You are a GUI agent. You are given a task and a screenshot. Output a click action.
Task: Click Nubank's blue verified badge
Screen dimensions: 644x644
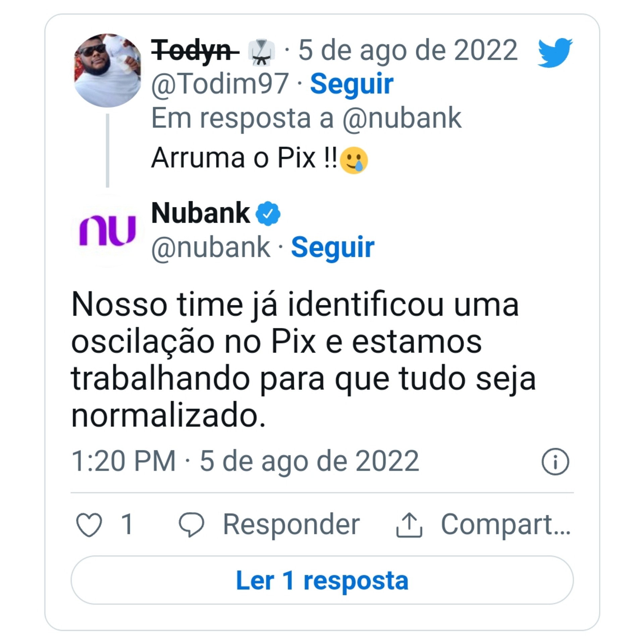(268, 214)
